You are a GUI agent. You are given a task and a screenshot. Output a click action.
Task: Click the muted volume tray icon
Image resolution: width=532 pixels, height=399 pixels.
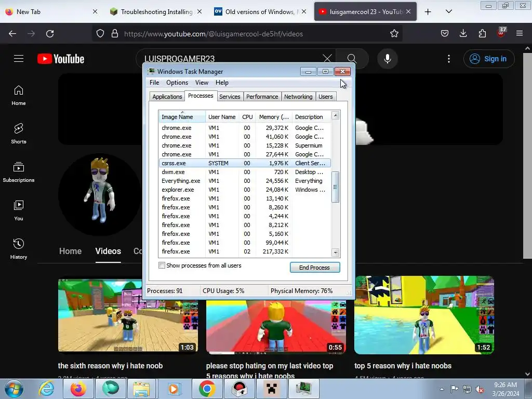coord(480,390)
